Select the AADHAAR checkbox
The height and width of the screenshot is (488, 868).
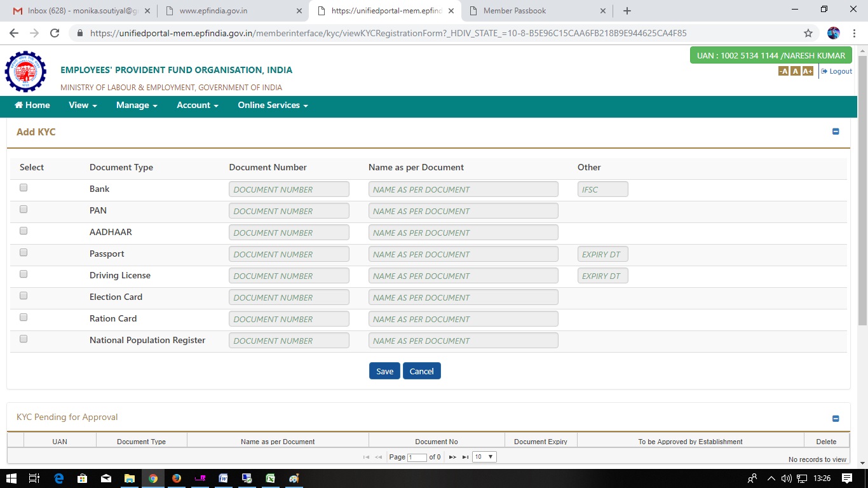click(x=24, y=231)
